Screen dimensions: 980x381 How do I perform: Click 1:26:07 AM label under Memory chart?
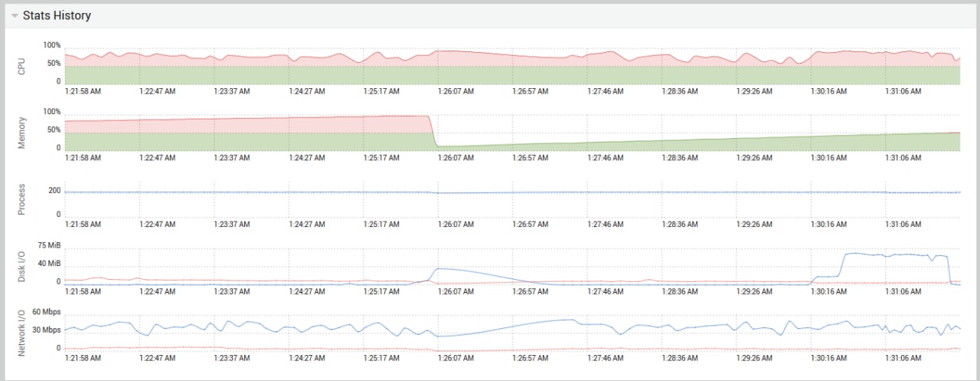[456, 158]
